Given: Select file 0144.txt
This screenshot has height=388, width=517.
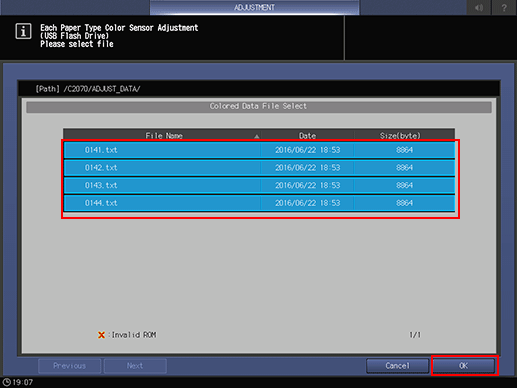Looking at the screenshot, I should 259,203.
